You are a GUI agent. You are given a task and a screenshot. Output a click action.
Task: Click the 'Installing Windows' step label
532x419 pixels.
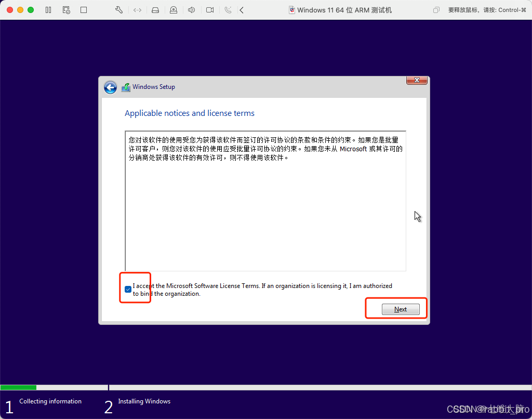[144, 401]
